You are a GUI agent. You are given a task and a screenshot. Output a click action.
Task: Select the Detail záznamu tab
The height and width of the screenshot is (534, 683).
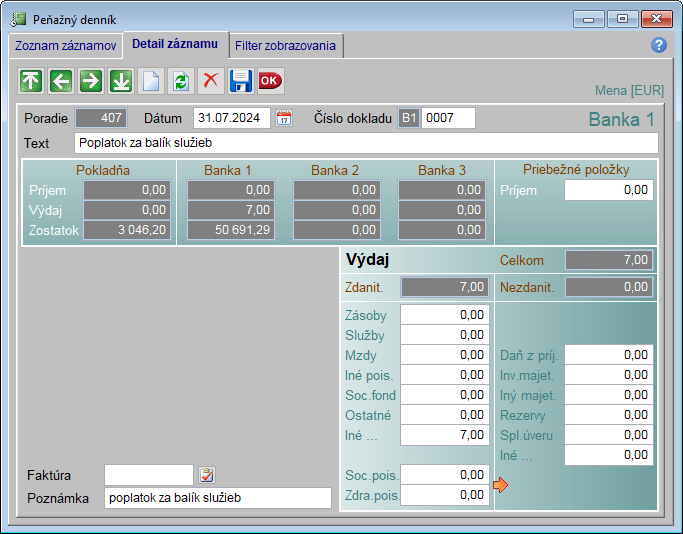[x=175, y=44]
